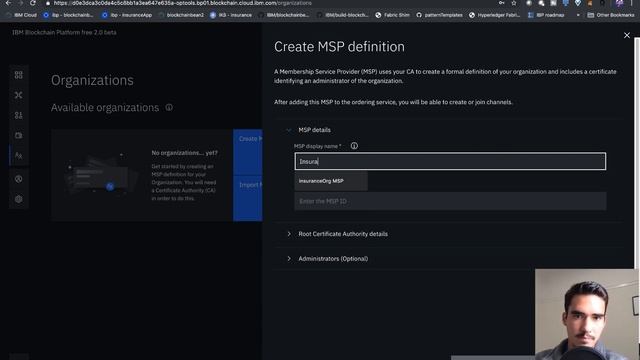Bookmark this page with the star icon
The width and height of the screenshot is (640, 360).
tap(514, 3)
